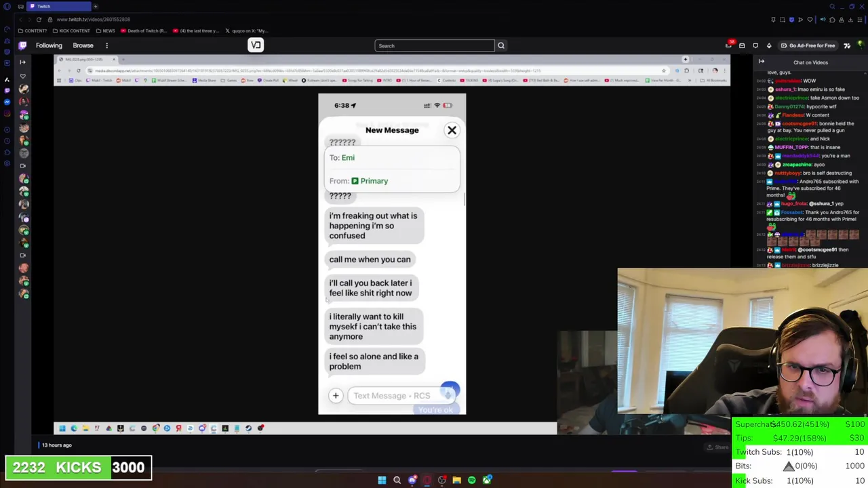Open the Whispers chat bubble icon

pyautogui.click(x=755, y=45)
